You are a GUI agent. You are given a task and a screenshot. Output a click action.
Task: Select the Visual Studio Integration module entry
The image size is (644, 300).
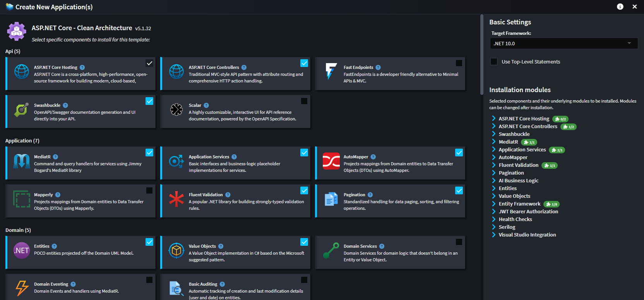528,235
